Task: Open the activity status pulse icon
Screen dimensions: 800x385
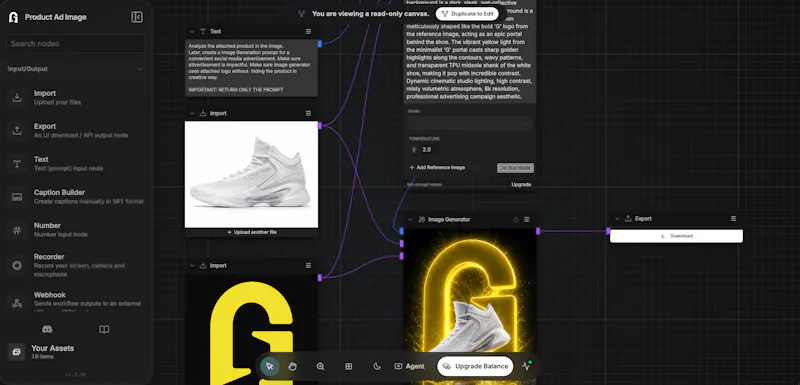Action: 527,366
